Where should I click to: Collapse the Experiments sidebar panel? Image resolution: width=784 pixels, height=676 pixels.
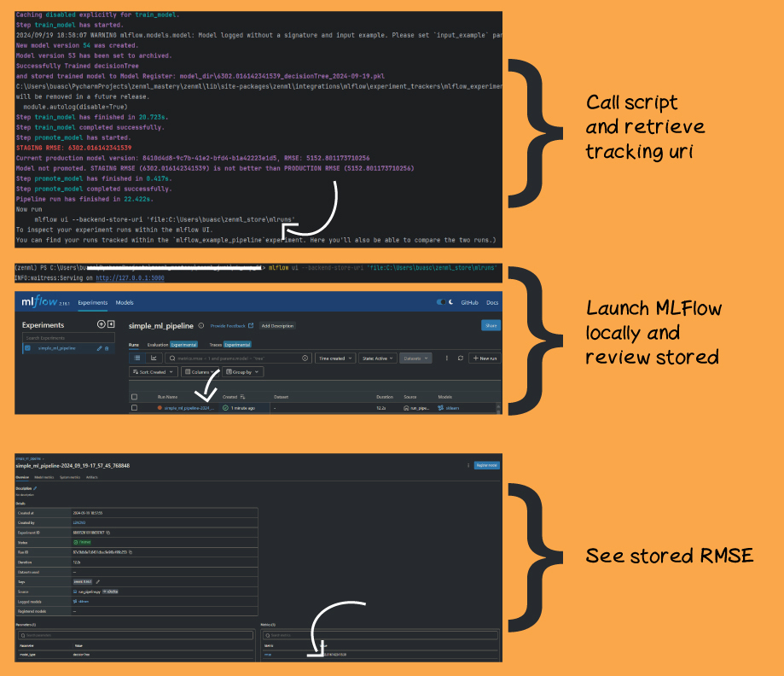click(x=111, y=324)
